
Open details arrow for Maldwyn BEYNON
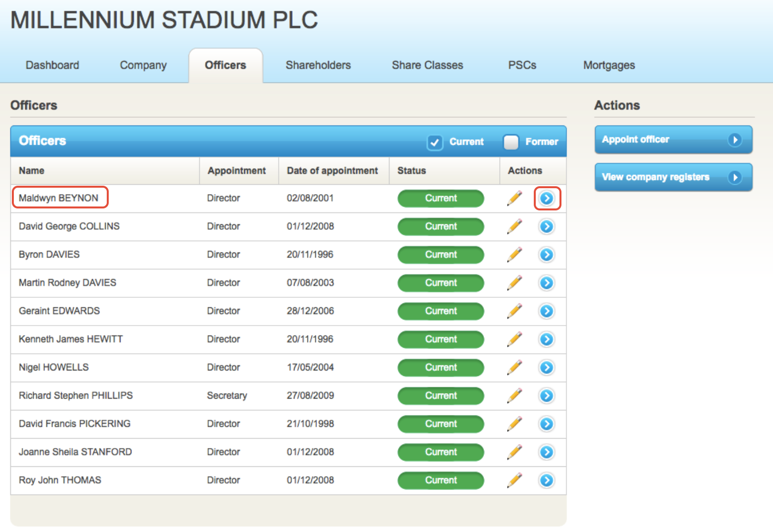(x=547, y=198)
